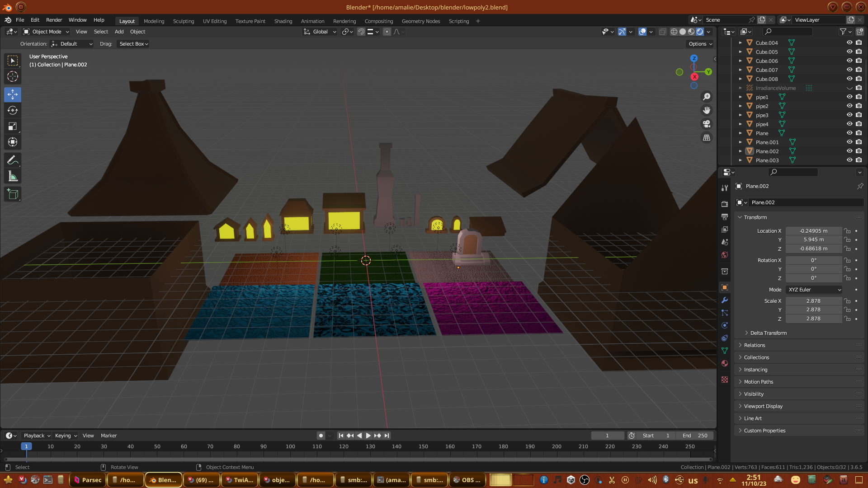
Task: Toggle camera view in viewport
Action: coord(707,124)
